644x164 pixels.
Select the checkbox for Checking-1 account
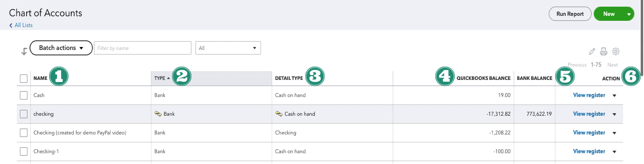click(x=24, y=152)
